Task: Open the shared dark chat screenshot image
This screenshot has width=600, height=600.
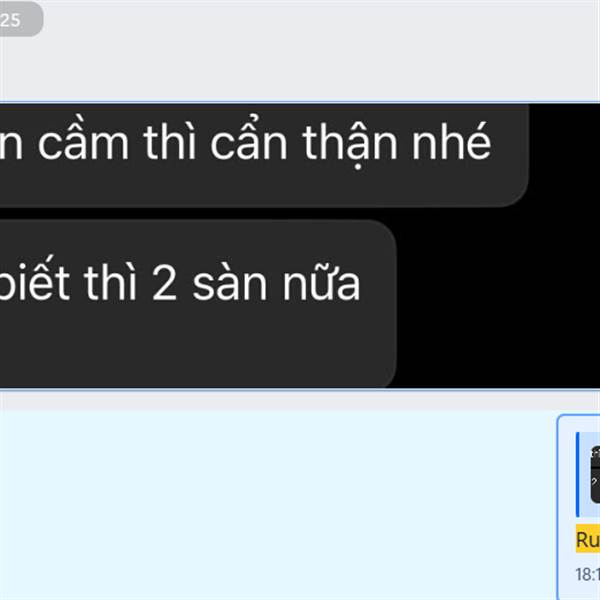Action: coord(300,246)
